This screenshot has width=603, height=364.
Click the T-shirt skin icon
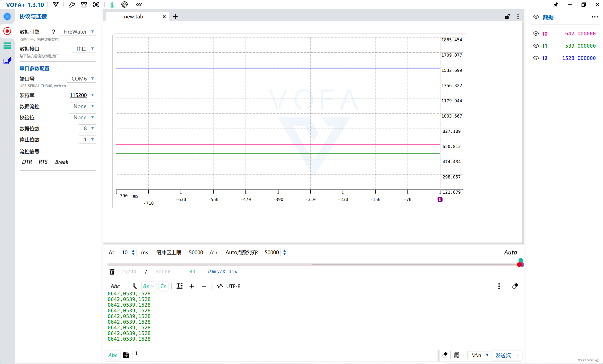[x=84, y=4]
